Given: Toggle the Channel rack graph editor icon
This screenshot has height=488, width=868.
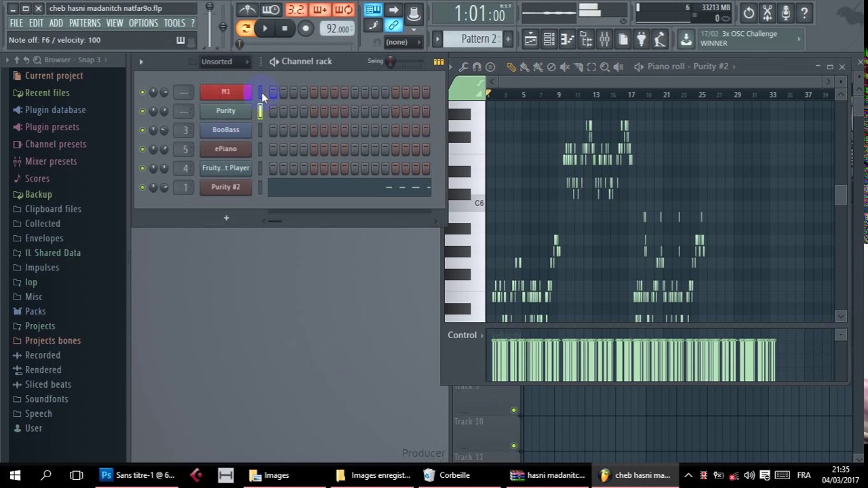Looking at the screenshot, I should click(439, 62).
